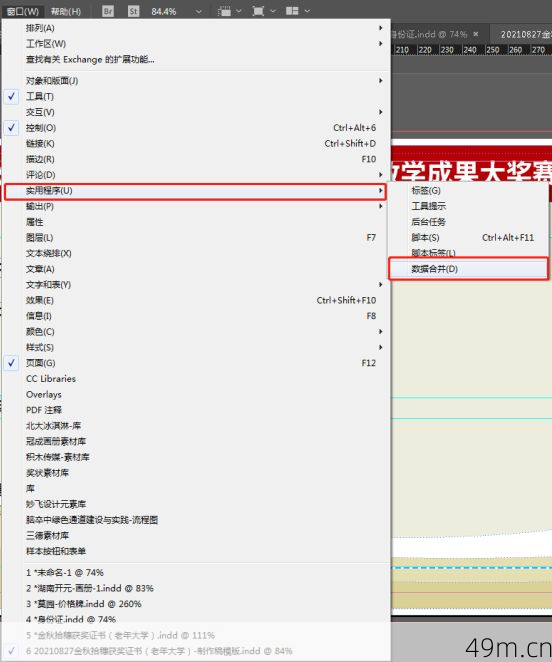Expand the 评论(D) submenu

point(196,174)
